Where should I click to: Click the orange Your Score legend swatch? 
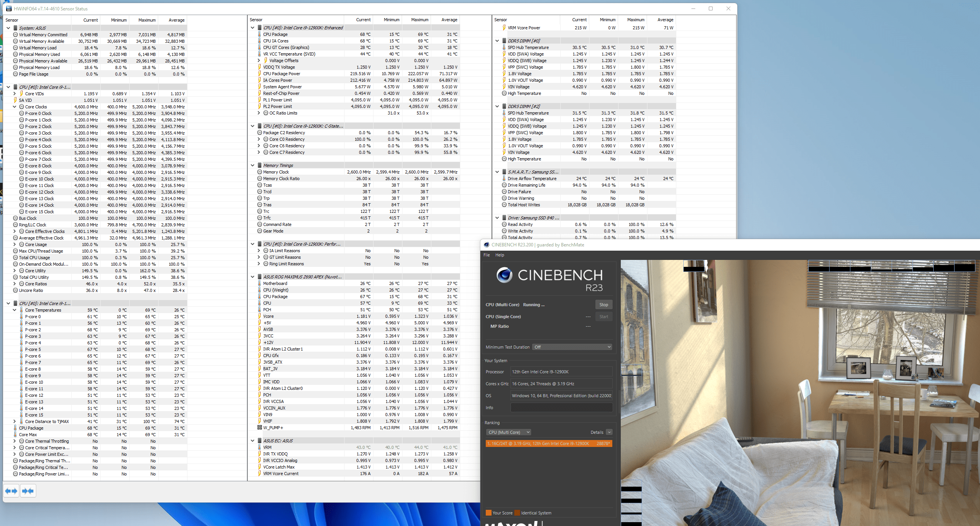coord(488,513)
